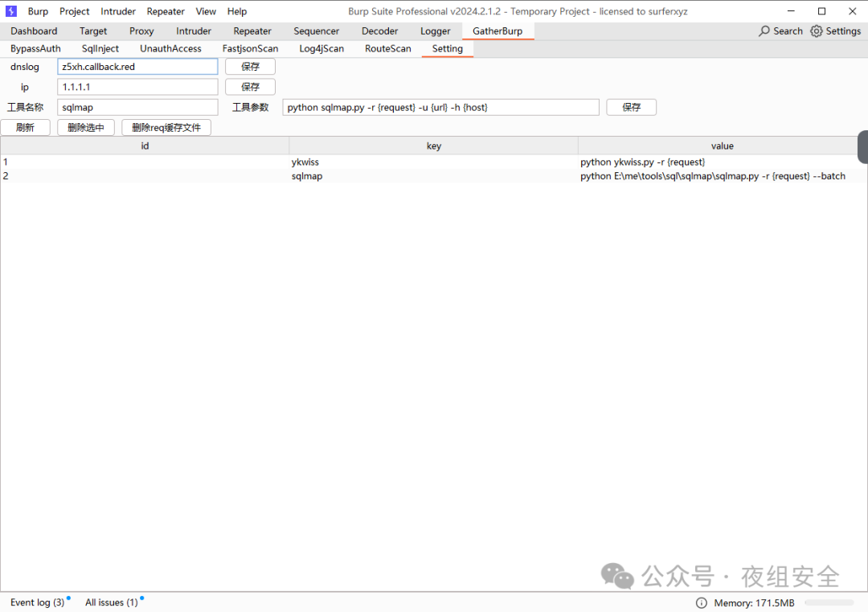Screen dimensions: 868x612
Task: Save the dnslog value
Action: pos(250,67)
